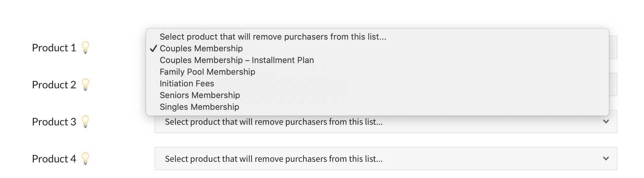Pick Couples Membership – Installment Plan option
The image size is (644, 178).
237,60
